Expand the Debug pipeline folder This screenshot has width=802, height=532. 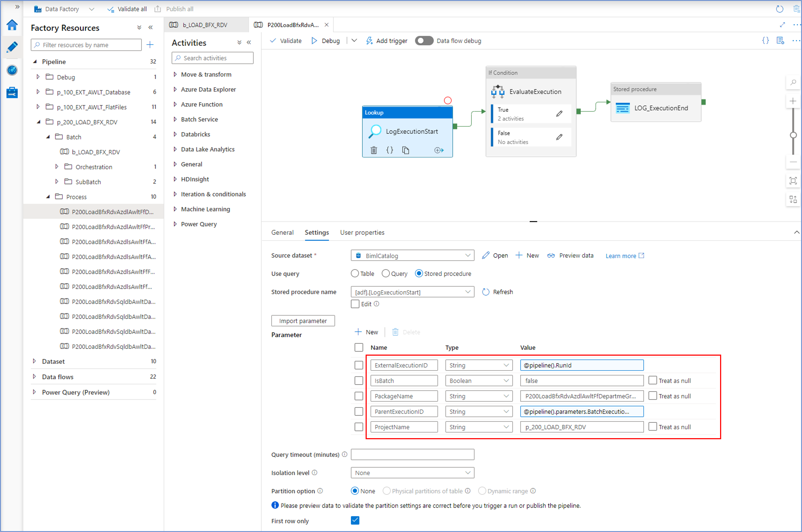point(38,77)
